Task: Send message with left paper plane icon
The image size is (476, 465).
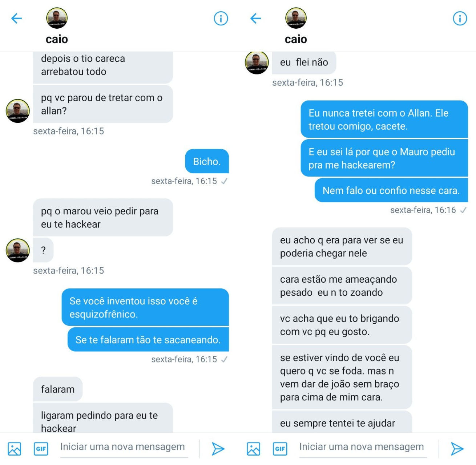Action: (218, 449)
